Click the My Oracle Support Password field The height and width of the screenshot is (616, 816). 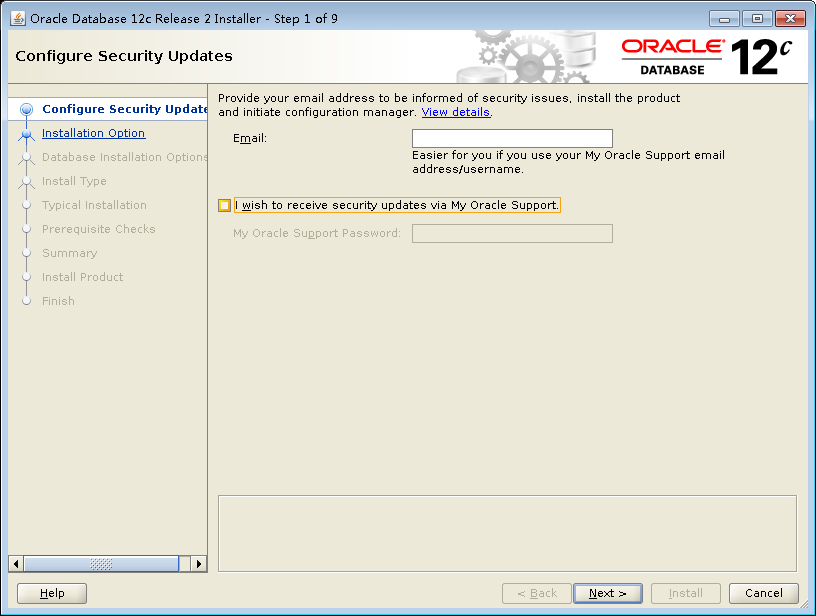tap(512, 234)
